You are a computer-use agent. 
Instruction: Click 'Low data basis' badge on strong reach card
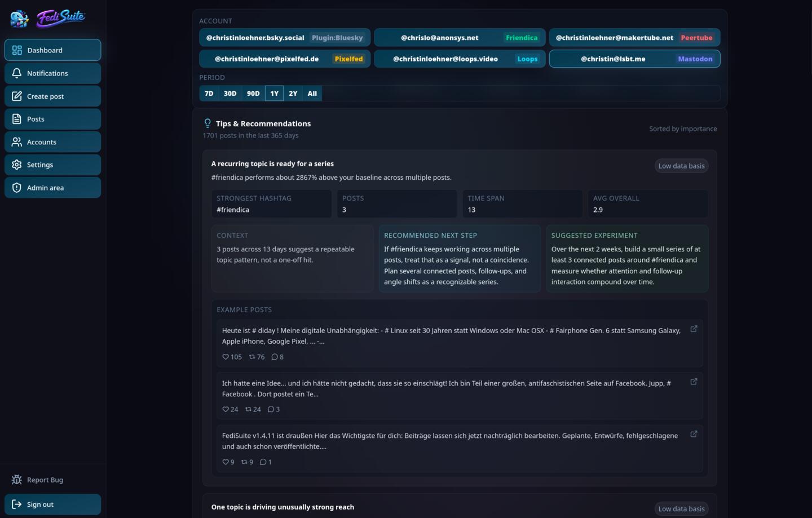[681, 509]
